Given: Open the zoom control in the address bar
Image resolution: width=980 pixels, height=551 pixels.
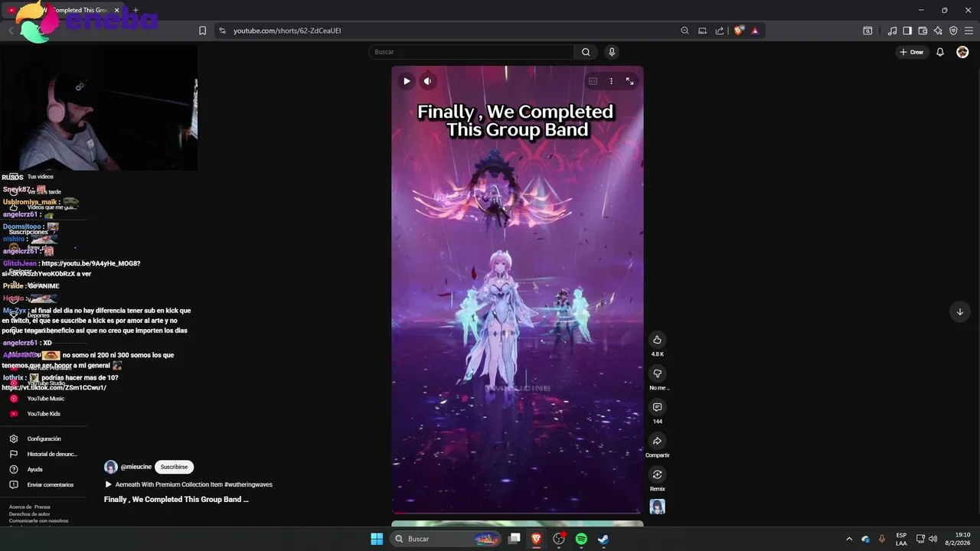Looking at the screenshot, I should (684, 31).
